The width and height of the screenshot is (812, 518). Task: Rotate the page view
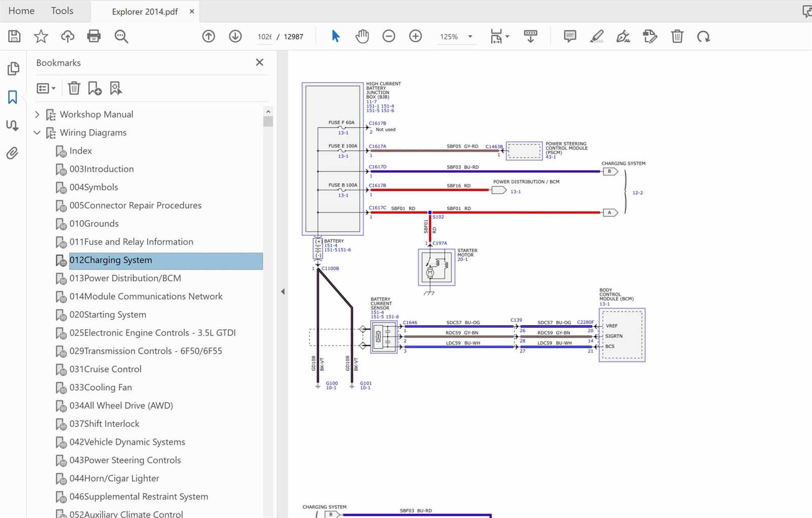click(x=703, y=36)
